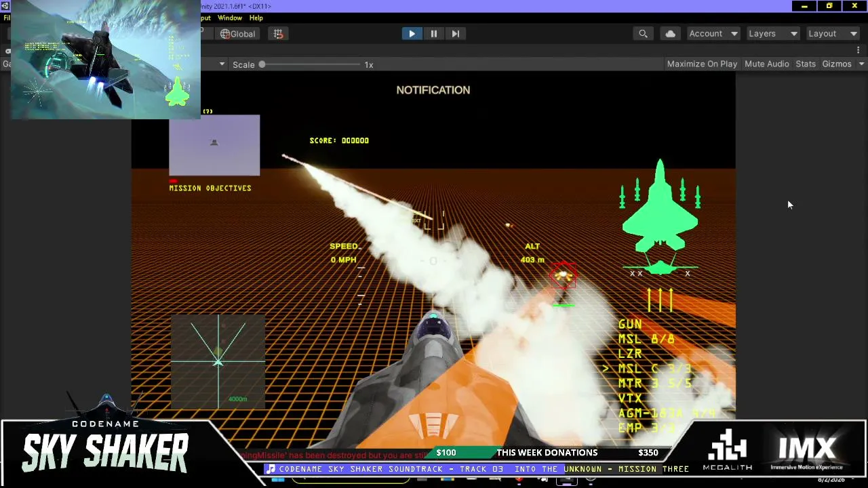868x488 pixels.
Task: Advance one frame with the Step button
Action: click(x=455, y=34)
